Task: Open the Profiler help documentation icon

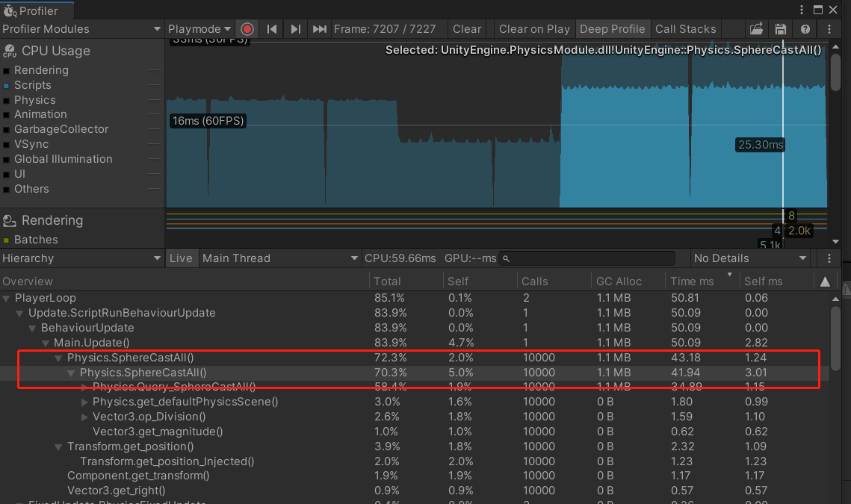Action: (805, 28)
